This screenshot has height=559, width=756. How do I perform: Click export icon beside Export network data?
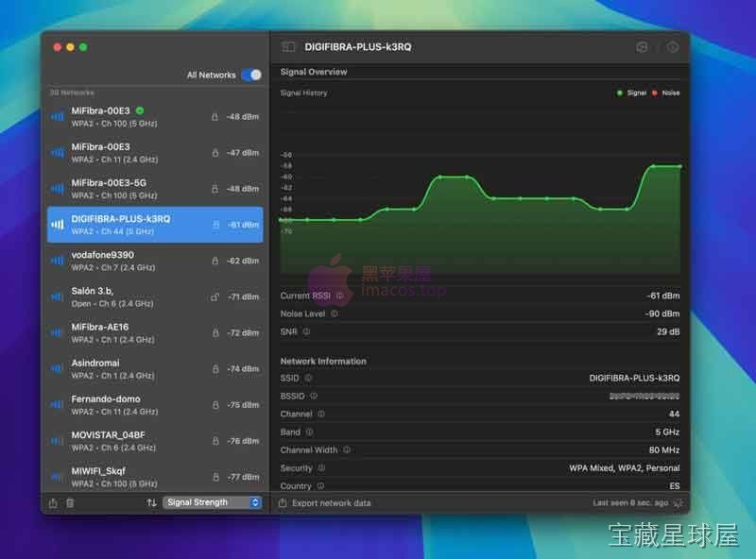pyautogui.click(x=283, y=502)
